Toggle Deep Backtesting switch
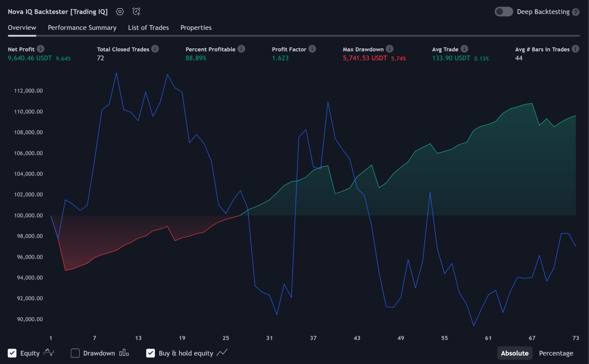This screenshot has width=589, height=364. point(504,12)
